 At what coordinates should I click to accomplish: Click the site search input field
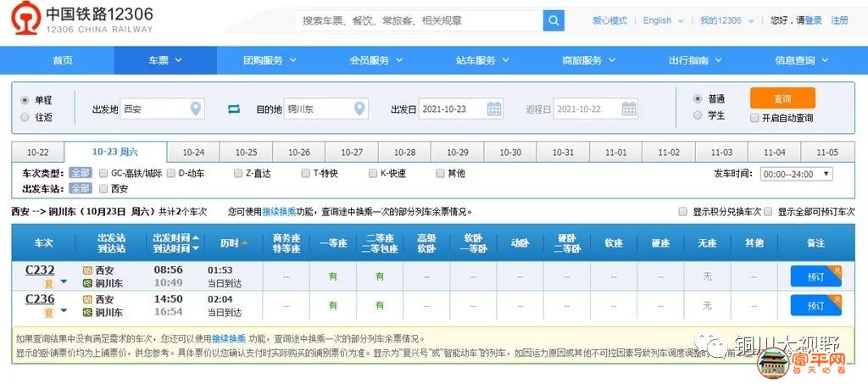point(419,21)
